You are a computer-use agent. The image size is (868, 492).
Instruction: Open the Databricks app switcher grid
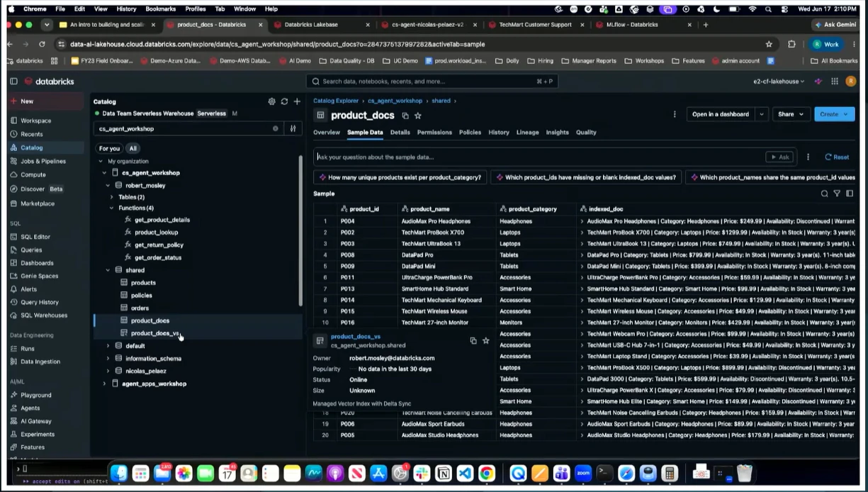tap(834, 82)
